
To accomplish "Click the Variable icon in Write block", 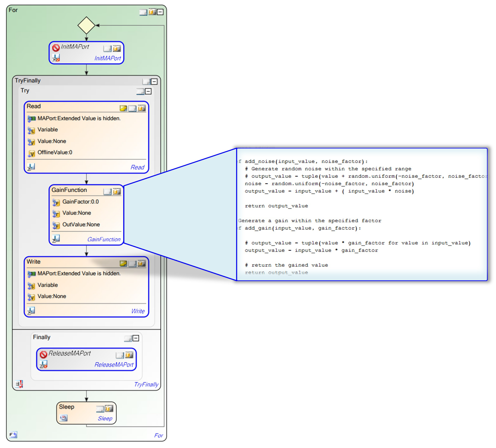I will coord(31,286).
